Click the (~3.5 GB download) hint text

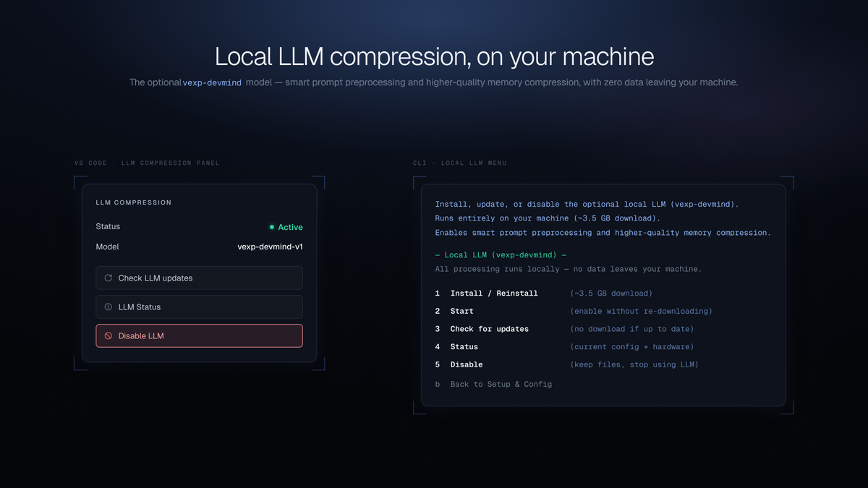[611, 294]
